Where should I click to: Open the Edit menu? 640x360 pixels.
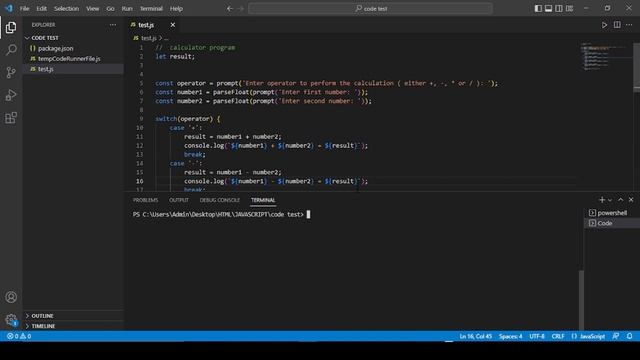coord(42,9)
